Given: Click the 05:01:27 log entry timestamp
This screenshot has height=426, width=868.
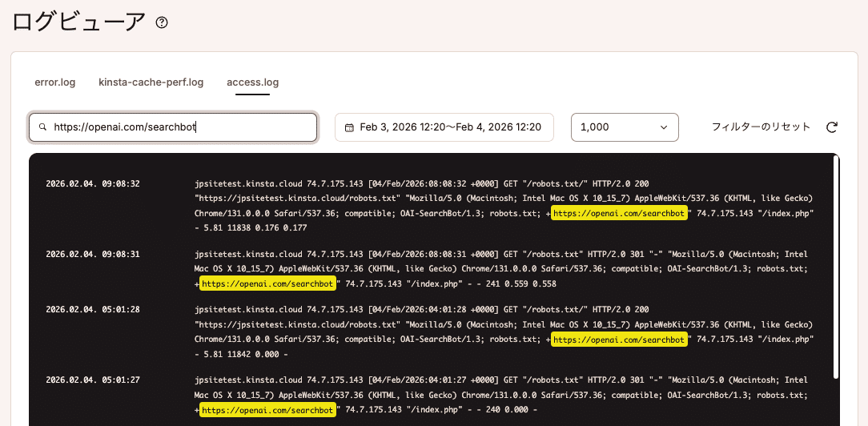Looking at the screenshot, I should 93,380.
